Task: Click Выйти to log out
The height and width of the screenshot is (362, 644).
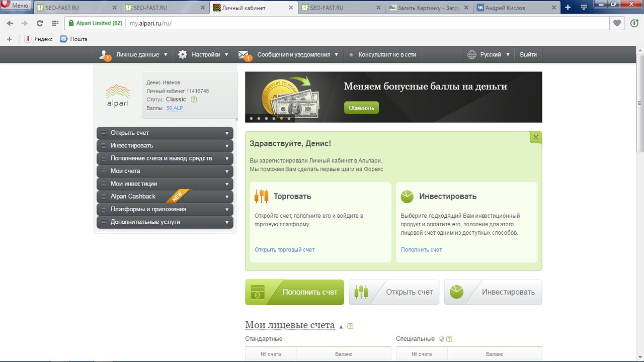Action: pos(528,54)
